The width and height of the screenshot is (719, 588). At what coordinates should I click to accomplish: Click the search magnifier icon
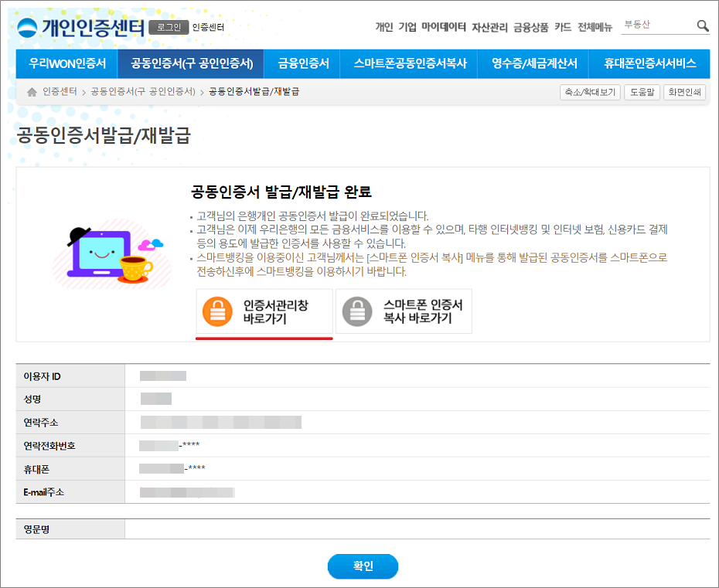[700, 25]
